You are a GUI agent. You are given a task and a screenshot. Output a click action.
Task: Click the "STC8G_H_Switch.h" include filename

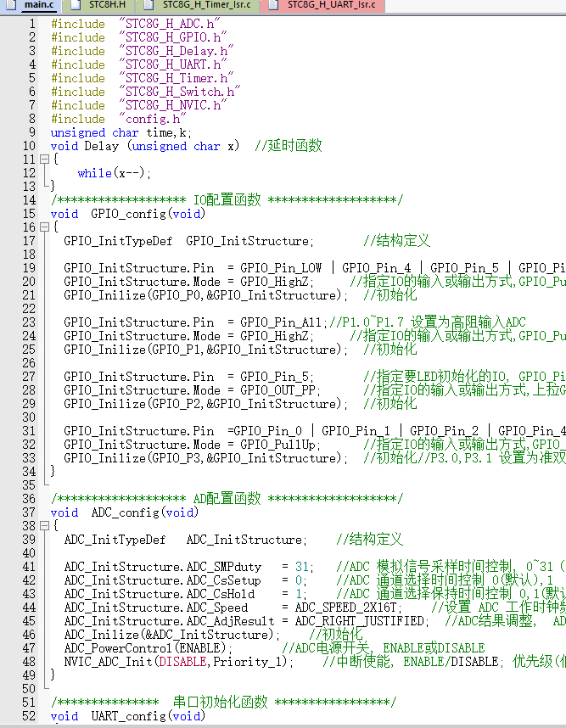180,92
